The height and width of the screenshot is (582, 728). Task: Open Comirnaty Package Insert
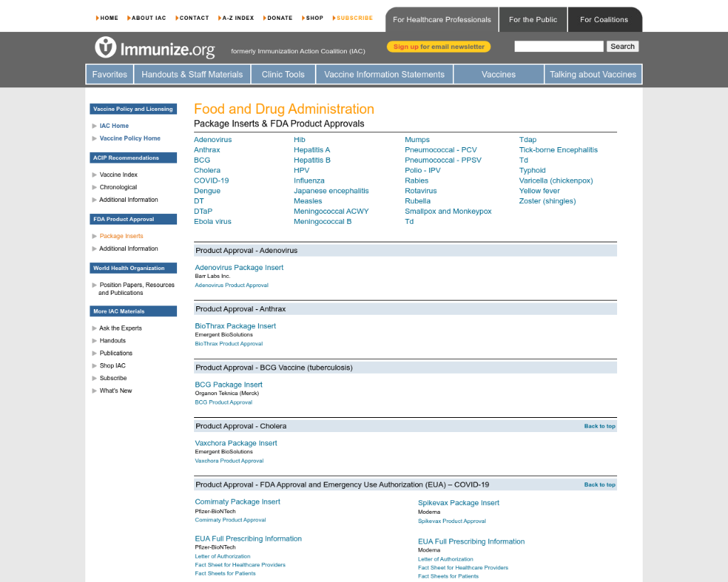pyautogui.click(x=237, y=502)
